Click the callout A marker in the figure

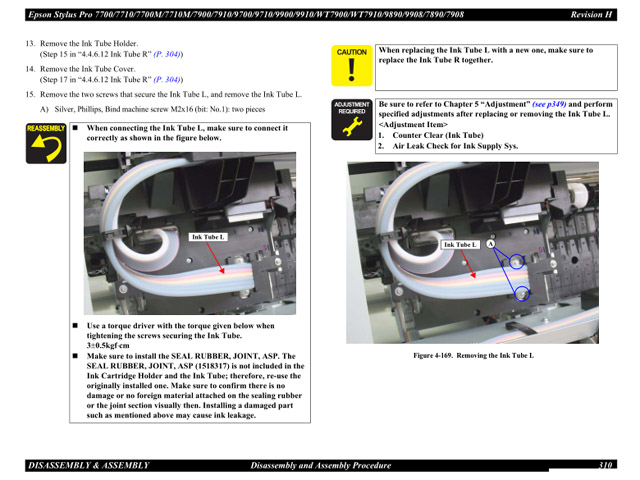point(491,244)
